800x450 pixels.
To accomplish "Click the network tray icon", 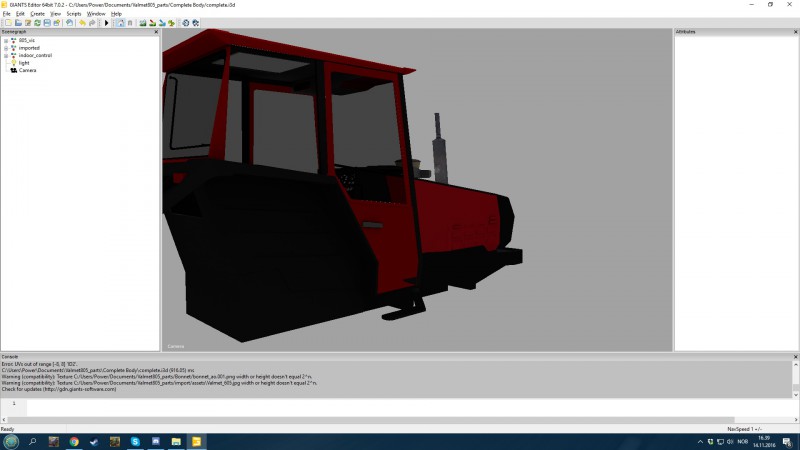I will [x=720, y=442].
